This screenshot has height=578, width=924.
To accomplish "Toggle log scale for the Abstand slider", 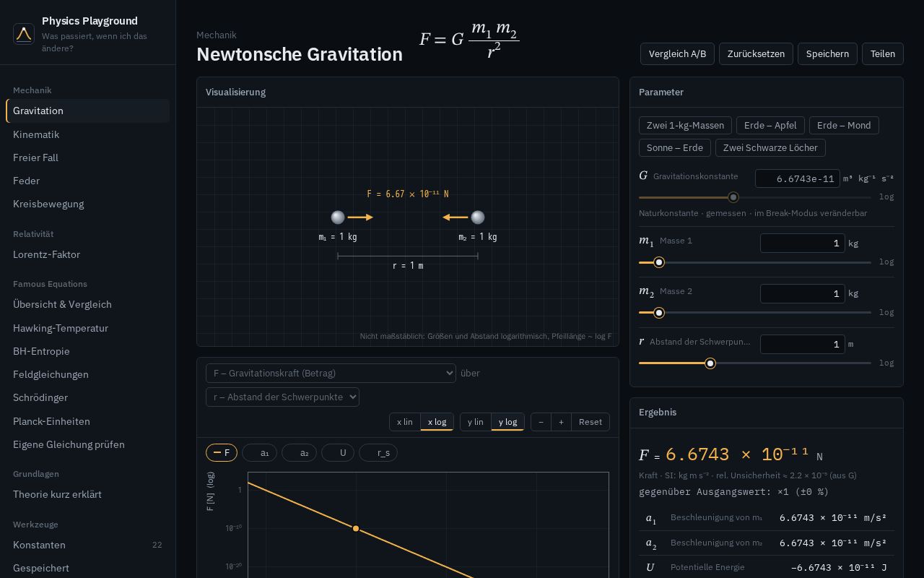I will [886, 363].
